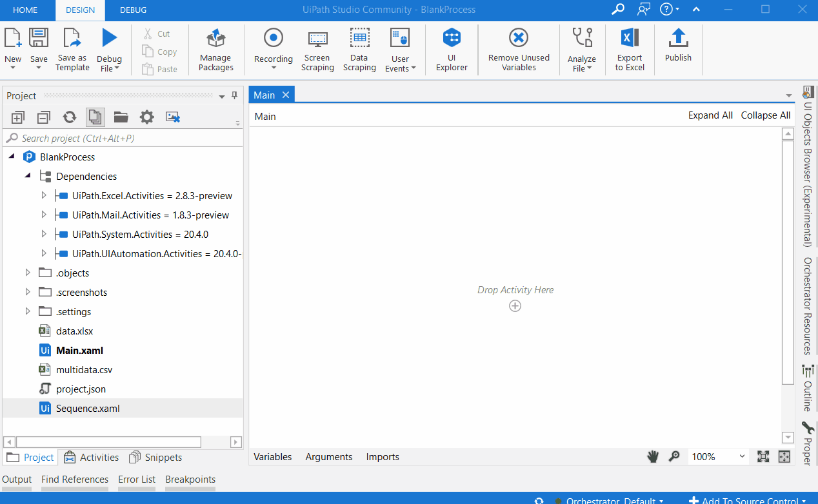Start Debug File with the play icon
This screenshot has height=504, width=818.
pos(110,38)
